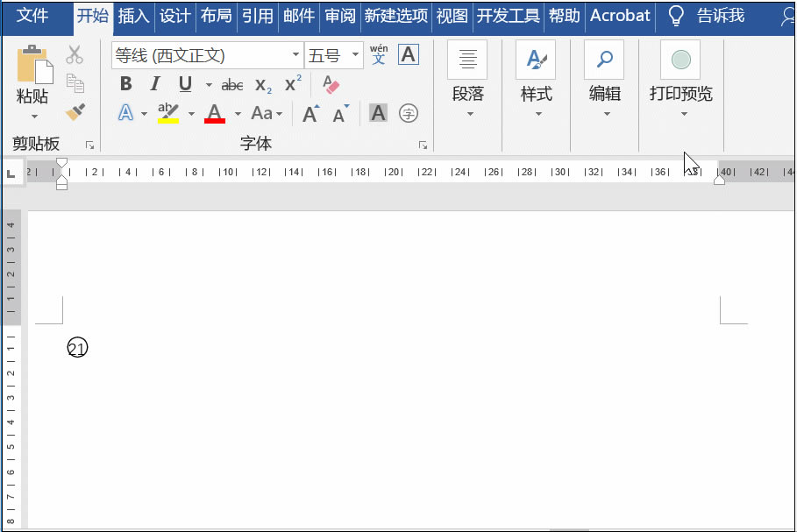Click the right indent marker on ruler
The height and width of the screenshot is (532, 797).
pos(719,180)
